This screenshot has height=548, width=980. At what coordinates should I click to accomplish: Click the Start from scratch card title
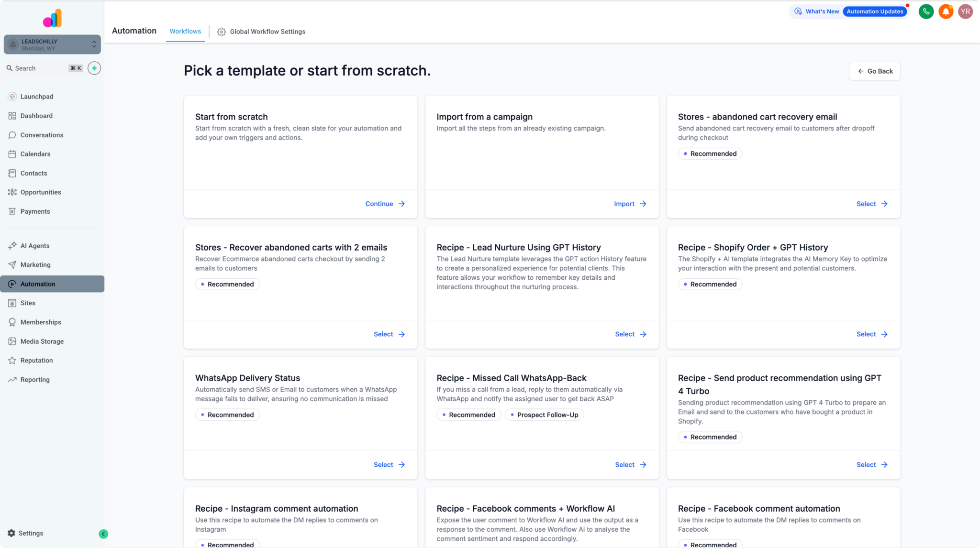pos(232,117)
